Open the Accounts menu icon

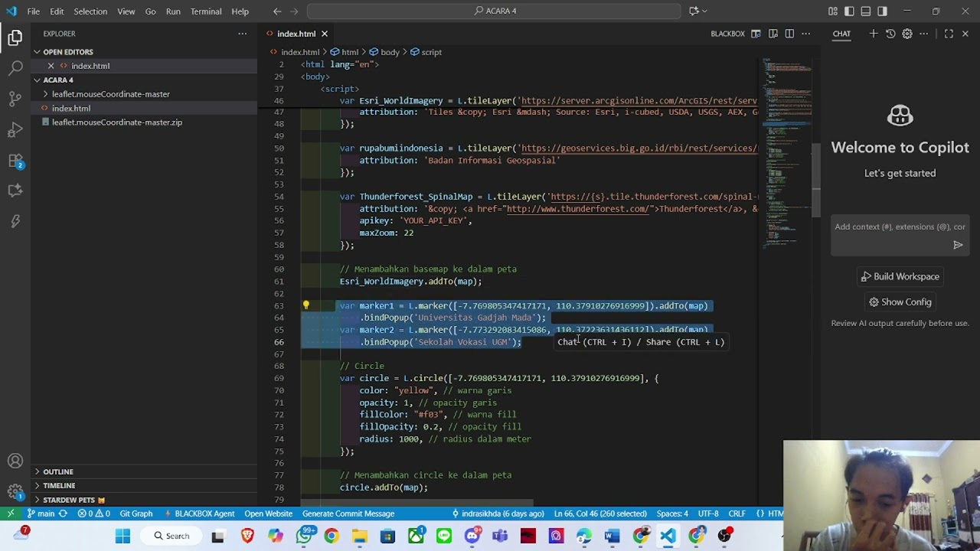point(15,461)
